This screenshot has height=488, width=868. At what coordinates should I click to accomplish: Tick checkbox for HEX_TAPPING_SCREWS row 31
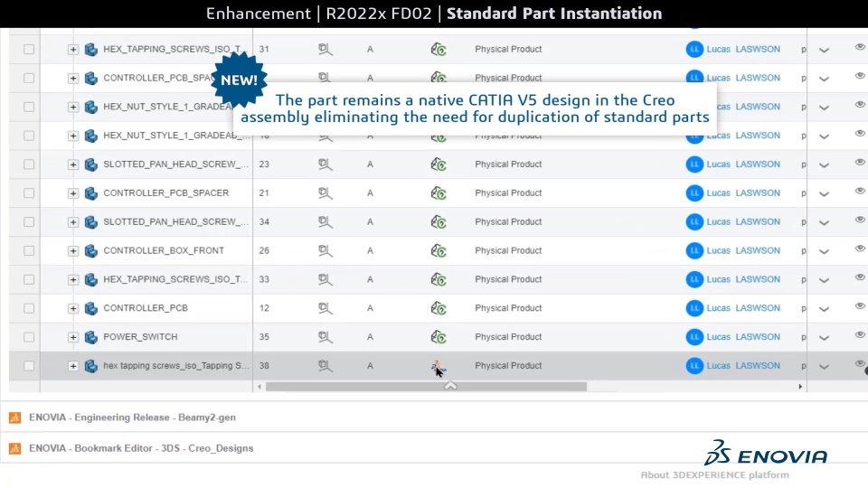29,49
